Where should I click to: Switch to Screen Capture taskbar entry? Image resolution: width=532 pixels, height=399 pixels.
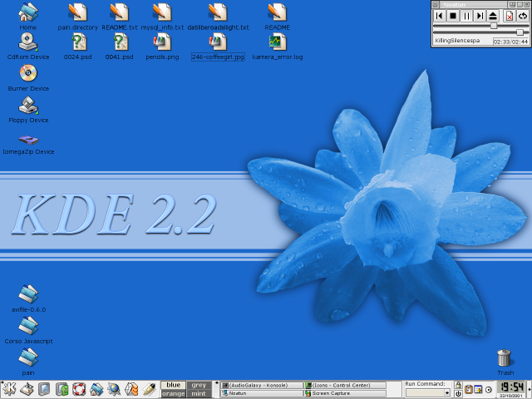point(345,393)
